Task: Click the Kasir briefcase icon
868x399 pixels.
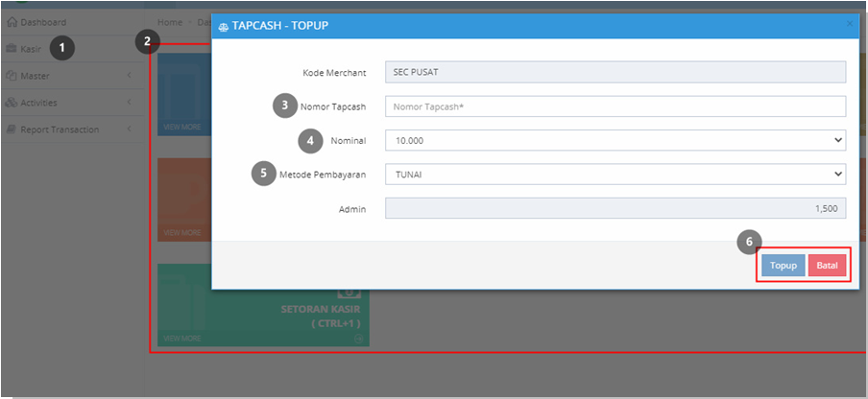Action: [12, 49]
